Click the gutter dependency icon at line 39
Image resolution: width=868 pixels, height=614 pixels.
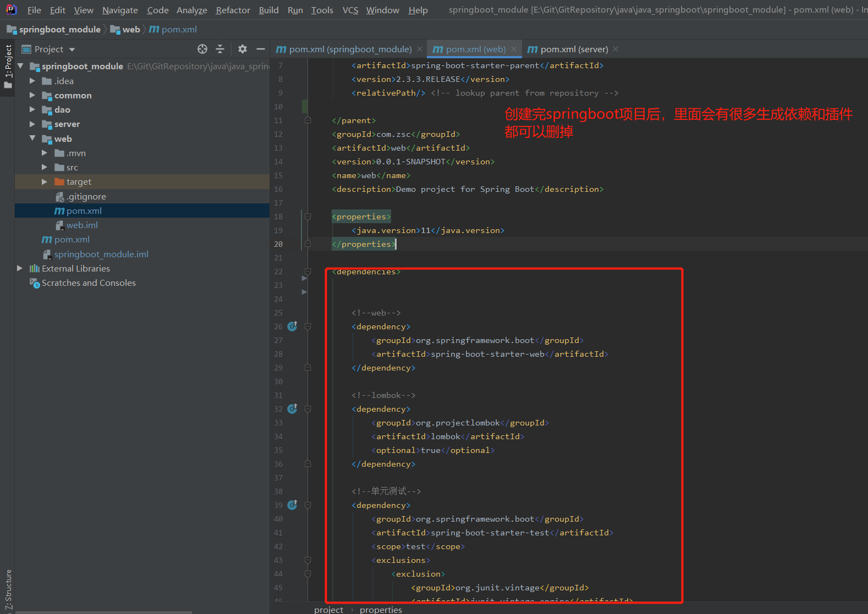pyautogui.click(x=293, y=505)
